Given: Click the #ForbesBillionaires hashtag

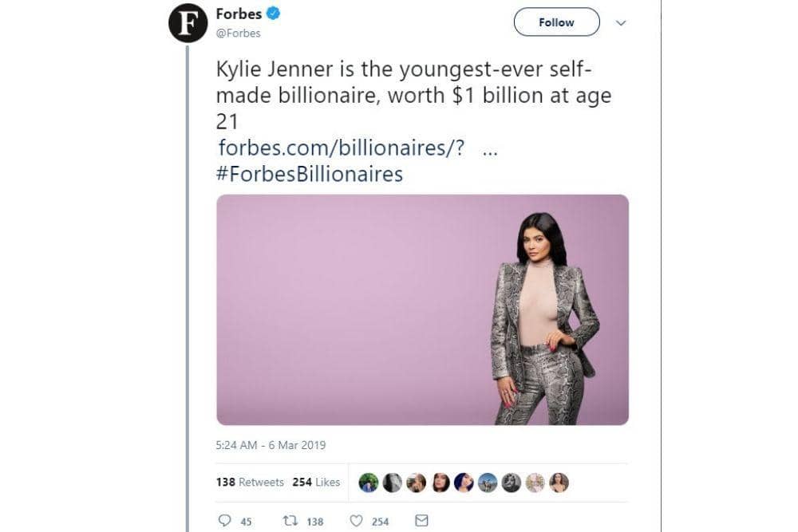Looking at the screenshot, I should [x=310, y=174].
